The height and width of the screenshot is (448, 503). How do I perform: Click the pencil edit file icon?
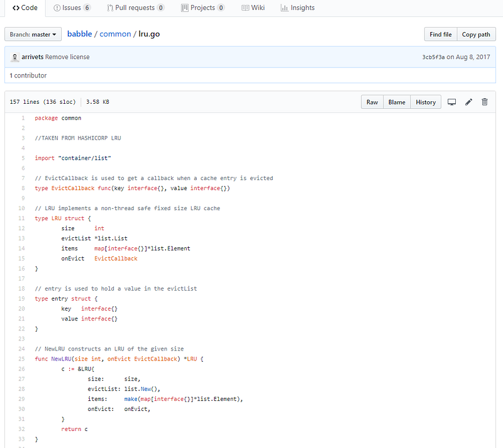click(x=468, y=102)
